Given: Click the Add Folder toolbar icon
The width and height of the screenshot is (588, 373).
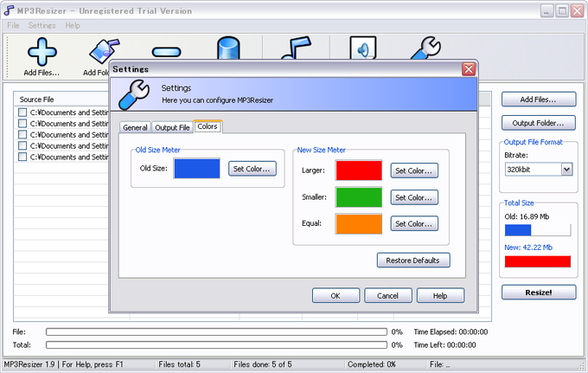Looking at the screenshot, I should pyautogui.click(x=104, y=51).
